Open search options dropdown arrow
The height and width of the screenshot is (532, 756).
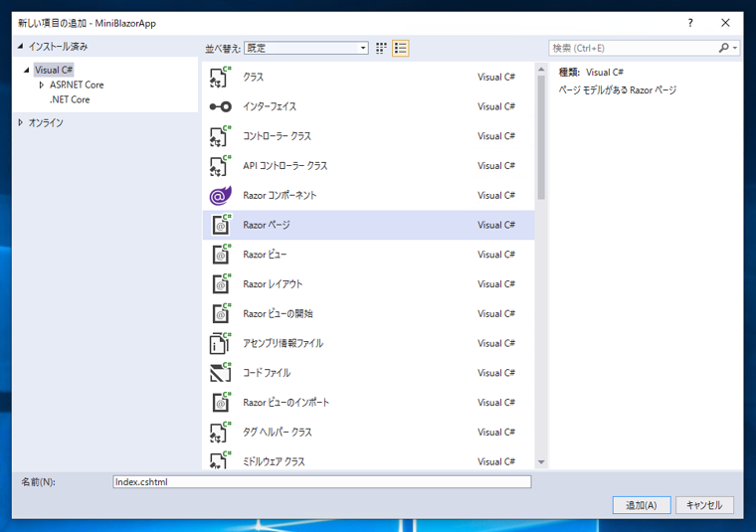[735, 48]
